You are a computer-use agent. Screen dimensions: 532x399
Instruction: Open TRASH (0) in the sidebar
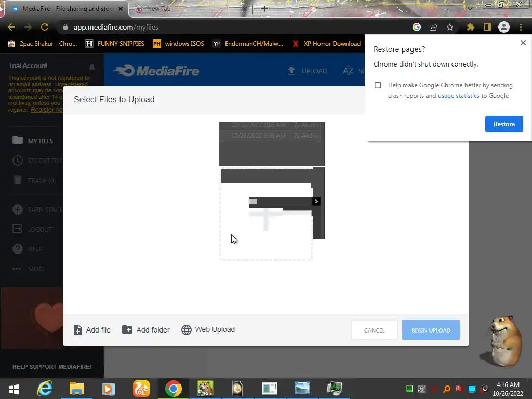click(34, 180)
